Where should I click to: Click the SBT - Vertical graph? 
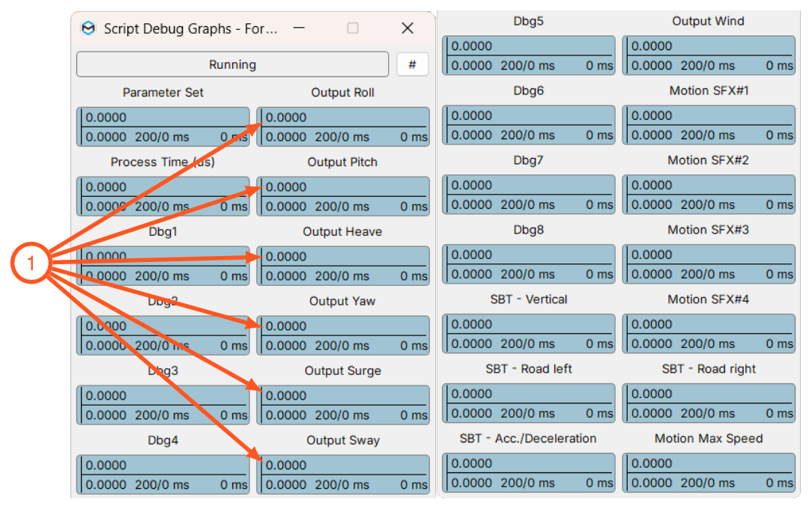point(529,334)
